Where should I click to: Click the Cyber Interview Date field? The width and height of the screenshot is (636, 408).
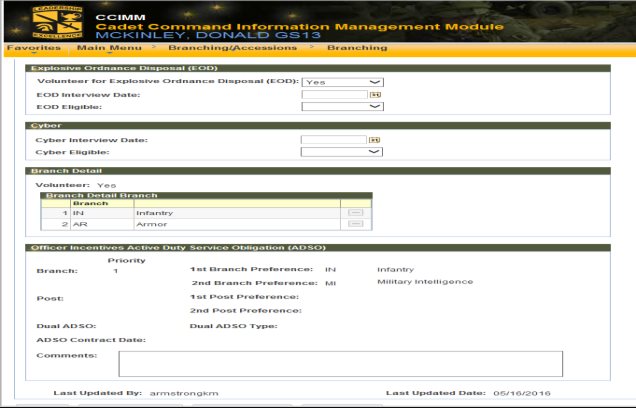334,140
